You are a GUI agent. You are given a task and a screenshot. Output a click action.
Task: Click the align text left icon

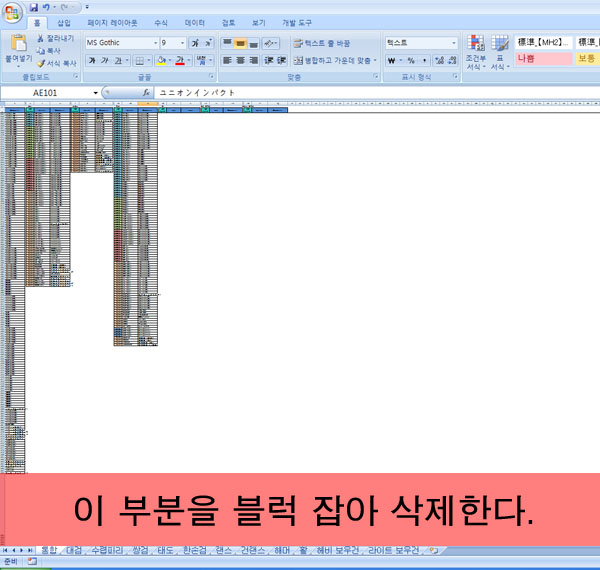pos(227,60)
